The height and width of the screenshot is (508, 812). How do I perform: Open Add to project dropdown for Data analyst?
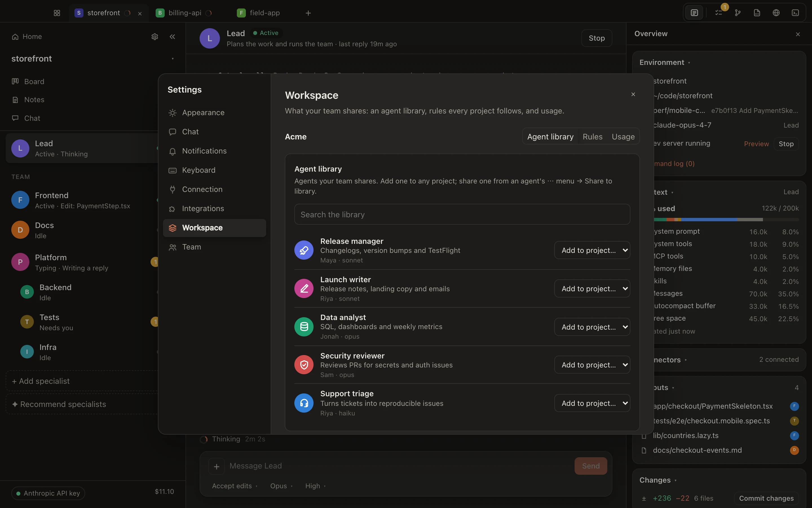point(592,327)
